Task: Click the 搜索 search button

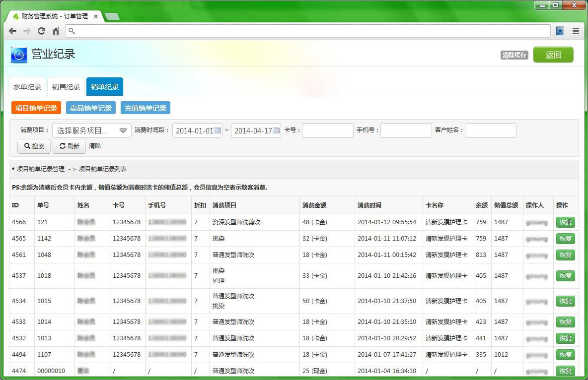Action: pos(34,146)
